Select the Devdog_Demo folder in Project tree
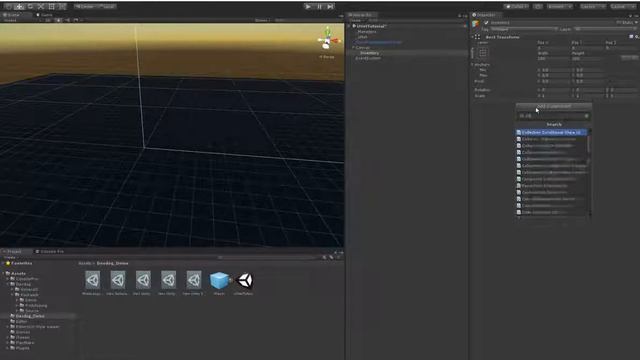The height and width of the screenshot is (360, 640). pos(30,316)
